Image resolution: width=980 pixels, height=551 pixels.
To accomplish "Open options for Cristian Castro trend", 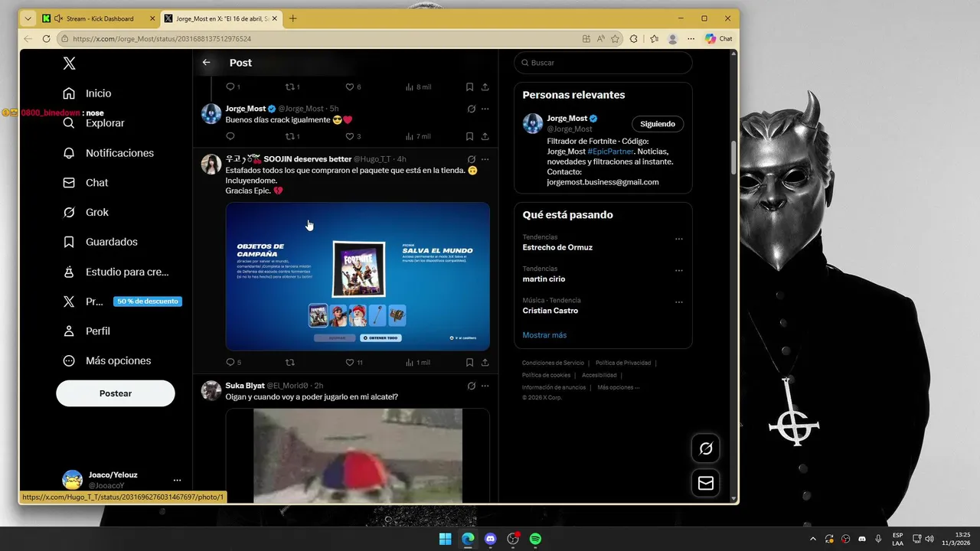I will (678, 302).
